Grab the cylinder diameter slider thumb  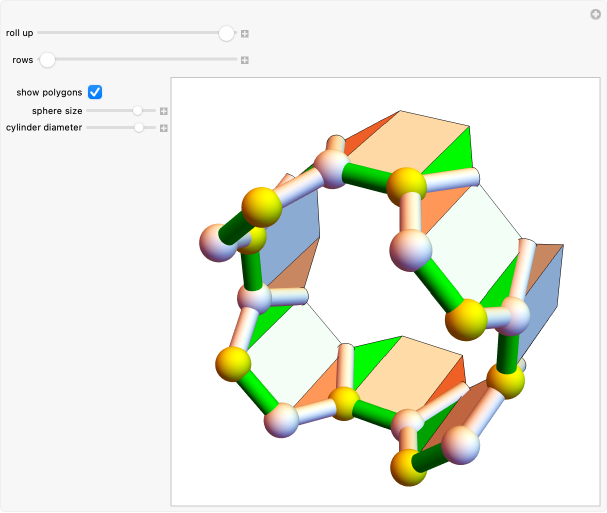click(140, 128)
